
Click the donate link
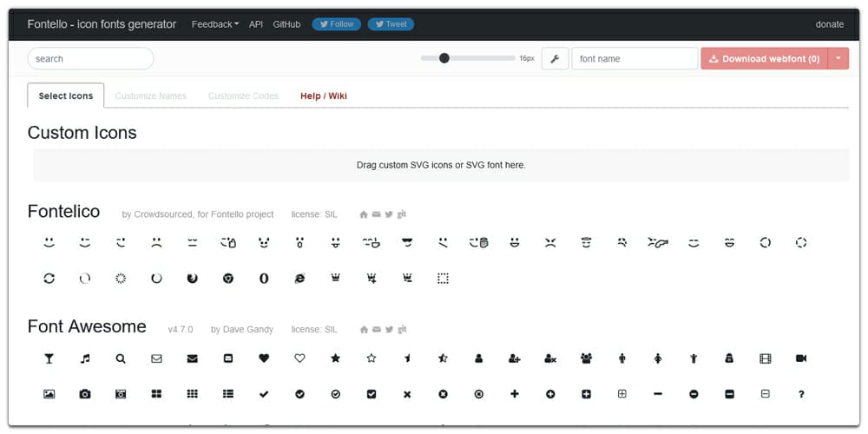click(x=830, y=24)
